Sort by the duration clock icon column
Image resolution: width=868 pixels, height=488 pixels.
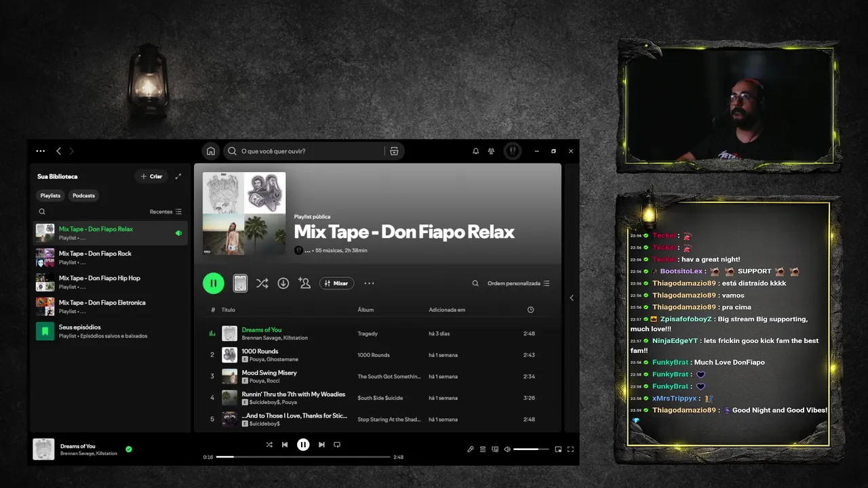coord(530,310)
